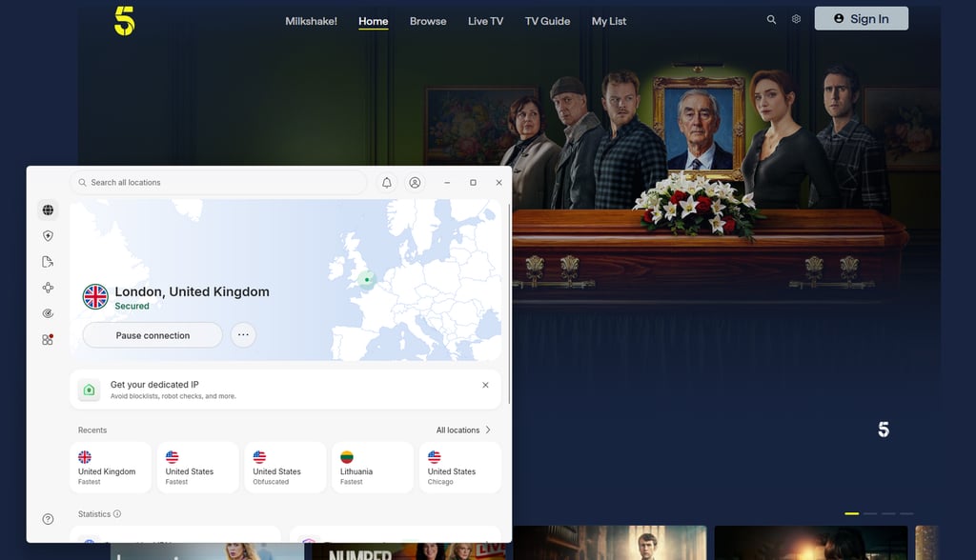Viewport: 976px width, 560px height.
Task: Click the Secured status text
Action: (x=132, y=306)
